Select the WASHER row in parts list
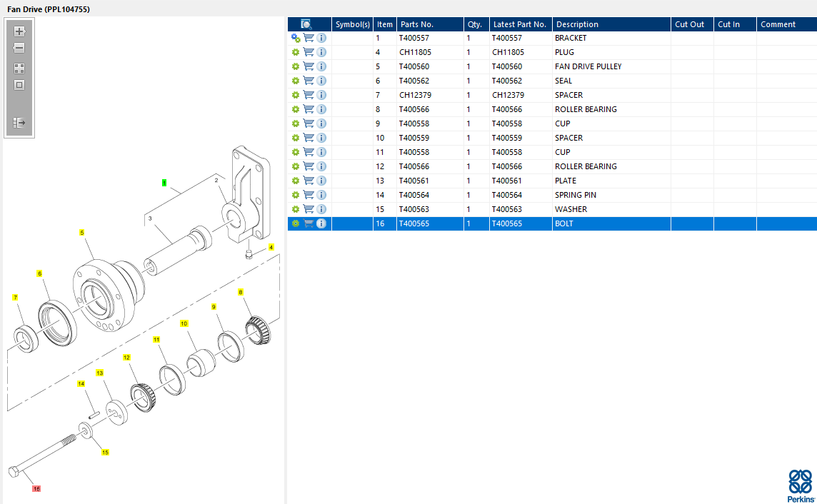This screenshot has height=504, width=817. click(571, 209)
